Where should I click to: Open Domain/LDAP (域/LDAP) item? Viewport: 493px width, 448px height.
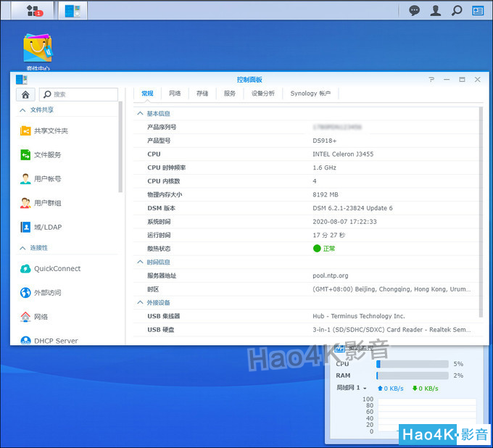(x=41, y=227)
